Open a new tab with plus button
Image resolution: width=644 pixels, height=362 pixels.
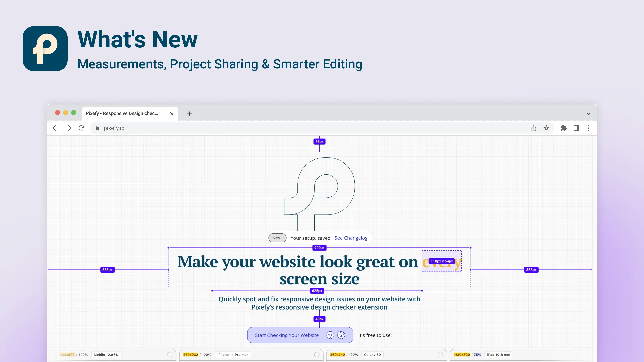(190, 114)
